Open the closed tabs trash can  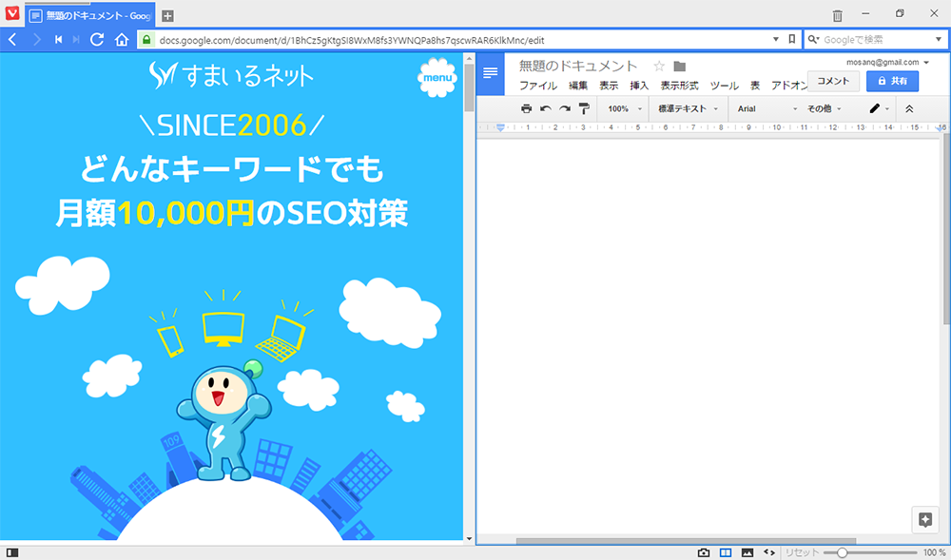click(x=838, y=15)
